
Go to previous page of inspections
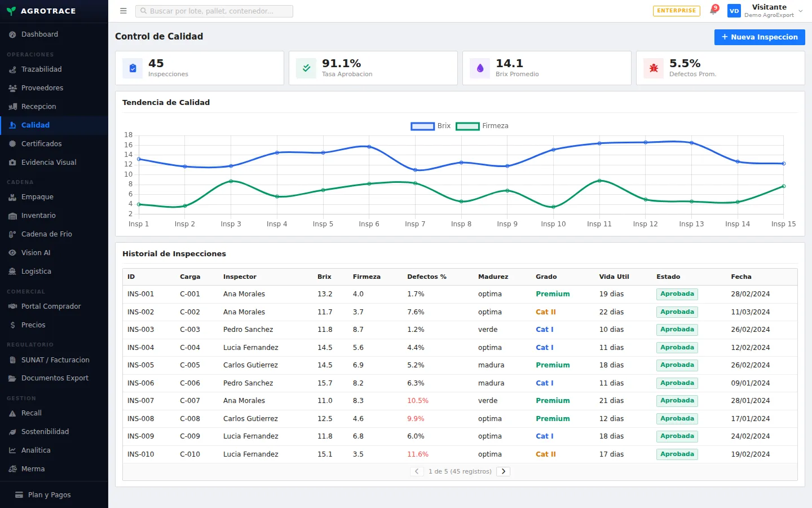click(417, 471)
